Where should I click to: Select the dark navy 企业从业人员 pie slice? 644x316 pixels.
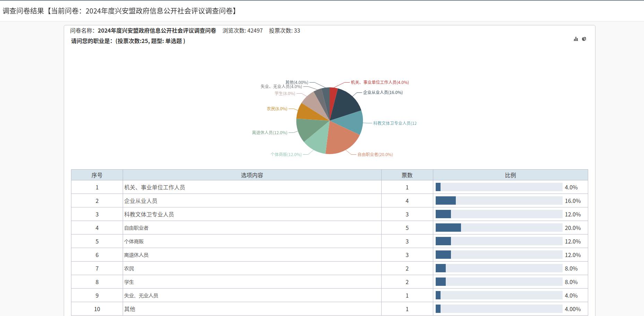[347, 102]
